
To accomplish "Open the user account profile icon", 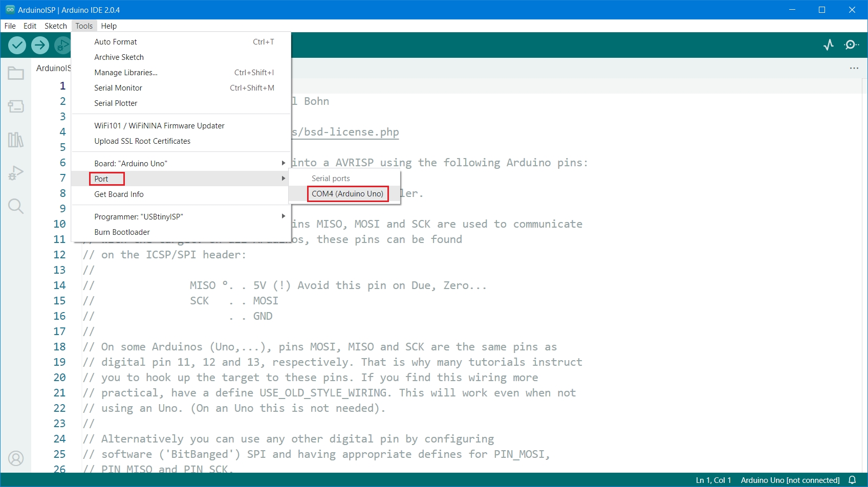I will point(16,458).
